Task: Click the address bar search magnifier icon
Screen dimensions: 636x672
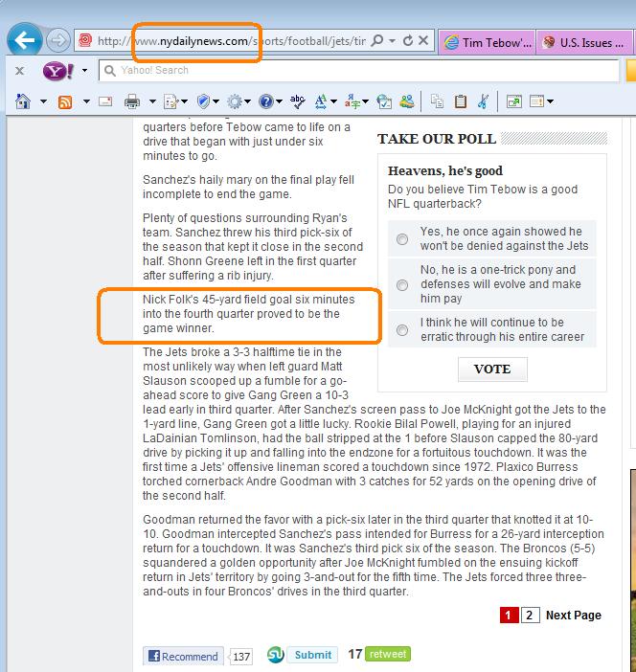Action: pyautogui.click(x=377, y=41)
